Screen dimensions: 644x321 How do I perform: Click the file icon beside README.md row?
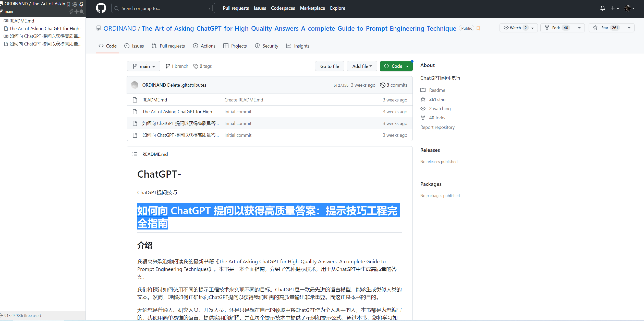tap(135, 100)
